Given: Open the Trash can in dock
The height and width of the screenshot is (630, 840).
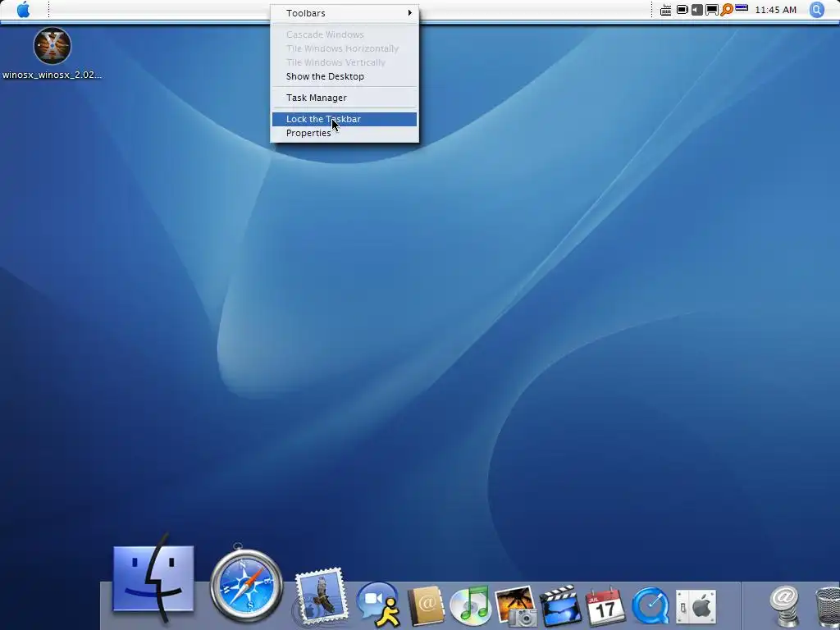Looking at the screenshot, I should (827, 608).
